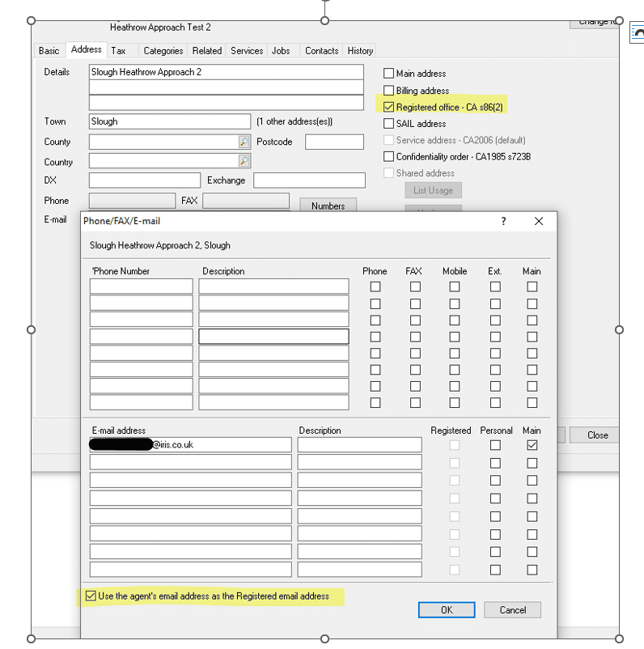Close the Phone/FAX/E-mail dialog with X
The height and width of the screenshot is (649, 644).
tap(539, 221)
